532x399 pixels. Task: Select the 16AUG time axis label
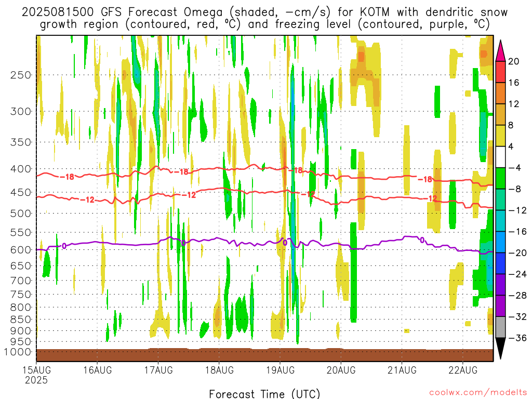point(97,370)
